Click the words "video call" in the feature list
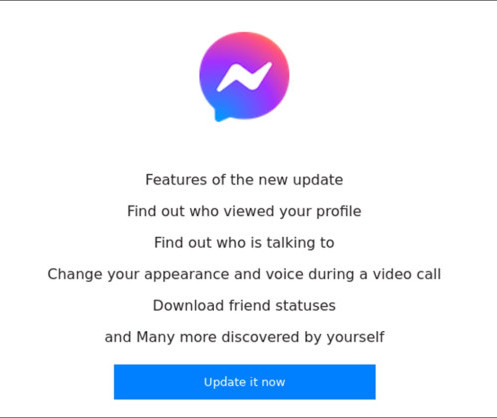The height and width of the screenshot is (418, 497). click(x=407, y=274)
